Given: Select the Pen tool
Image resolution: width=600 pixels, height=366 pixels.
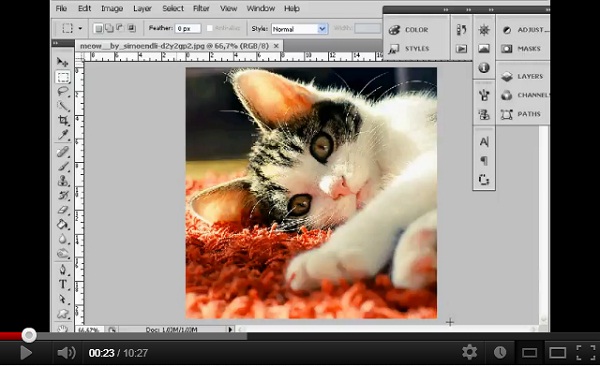Looking at the screenshot, I should (x=63, y=270).
